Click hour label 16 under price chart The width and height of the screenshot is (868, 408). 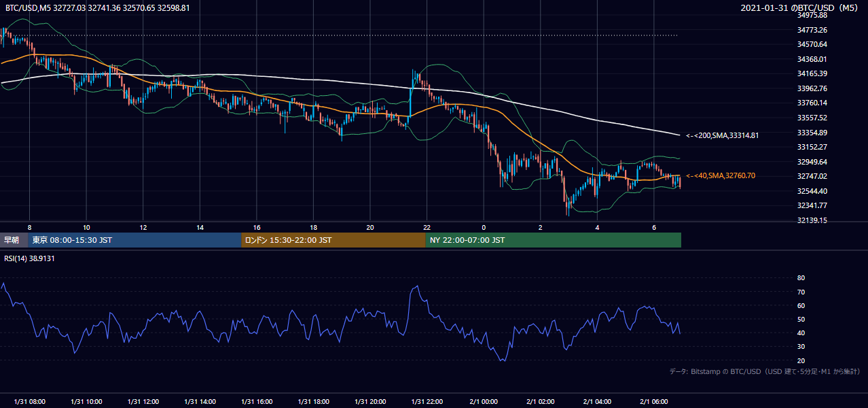point(256,226)
